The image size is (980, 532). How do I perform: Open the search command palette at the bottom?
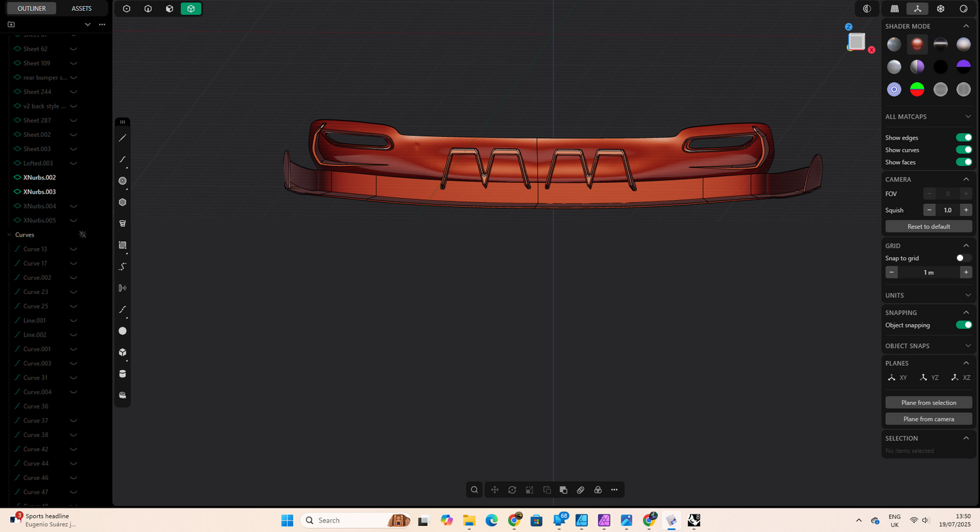click(x=474, y=489)
